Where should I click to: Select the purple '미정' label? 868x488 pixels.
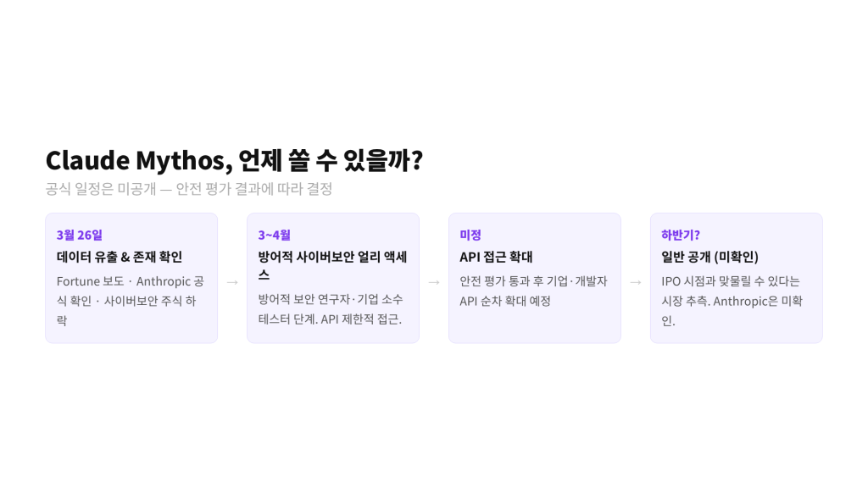[470, 235]
